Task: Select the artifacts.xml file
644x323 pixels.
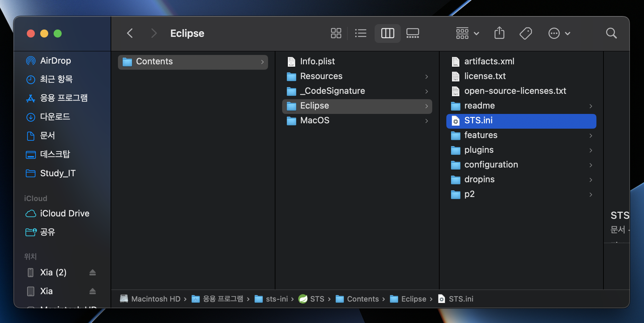Action: (x=521, y=61)
